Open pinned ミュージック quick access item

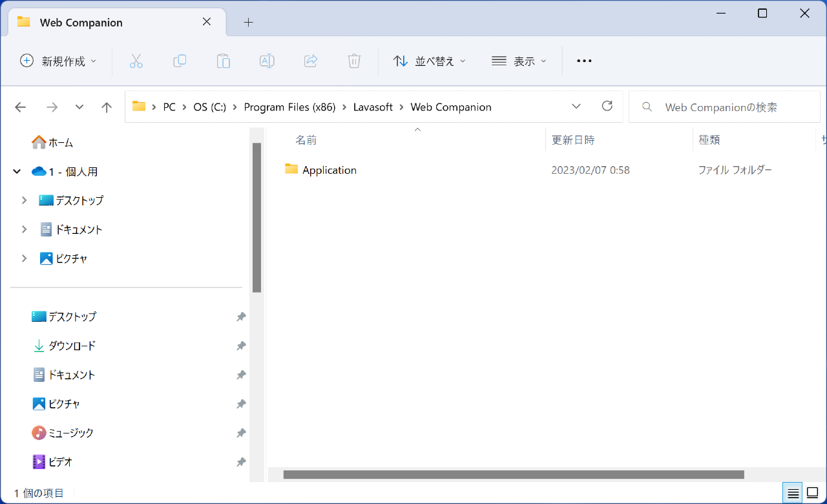[63, 433]
